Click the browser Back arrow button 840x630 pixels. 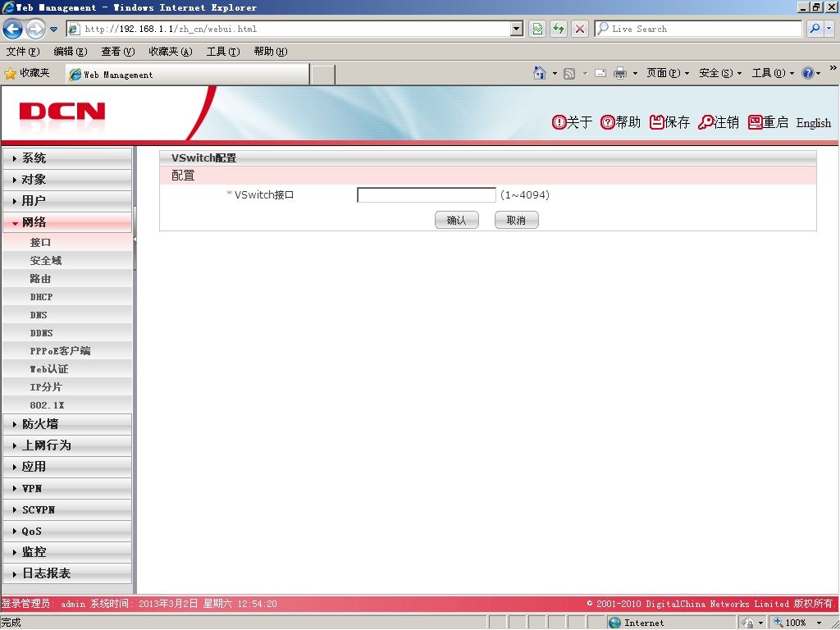coord(13,29)
